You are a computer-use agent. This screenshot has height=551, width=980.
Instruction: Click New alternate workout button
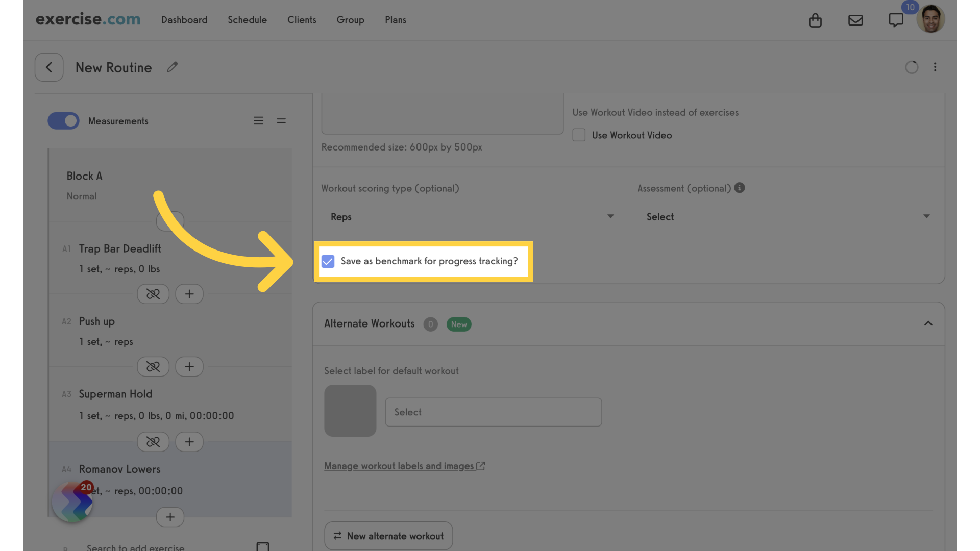[389, 536]
